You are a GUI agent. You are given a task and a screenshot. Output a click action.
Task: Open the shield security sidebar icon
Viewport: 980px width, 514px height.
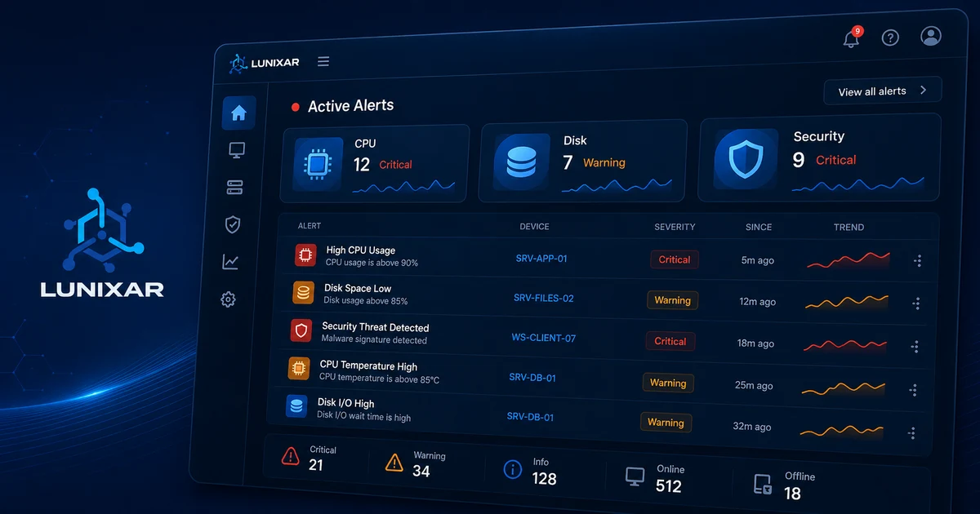pos(233,224)
